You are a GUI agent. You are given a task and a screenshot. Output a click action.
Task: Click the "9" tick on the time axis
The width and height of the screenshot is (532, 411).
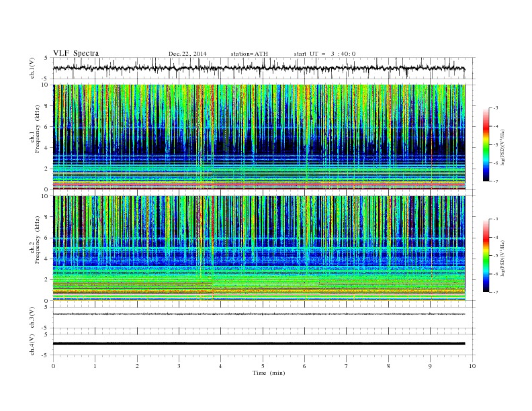pos(430,366)
